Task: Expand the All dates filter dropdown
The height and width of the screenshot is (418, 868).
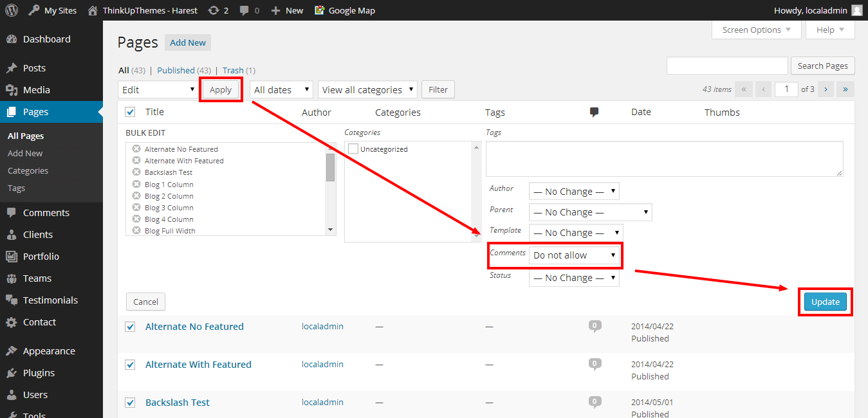Action: pos(281,90)
